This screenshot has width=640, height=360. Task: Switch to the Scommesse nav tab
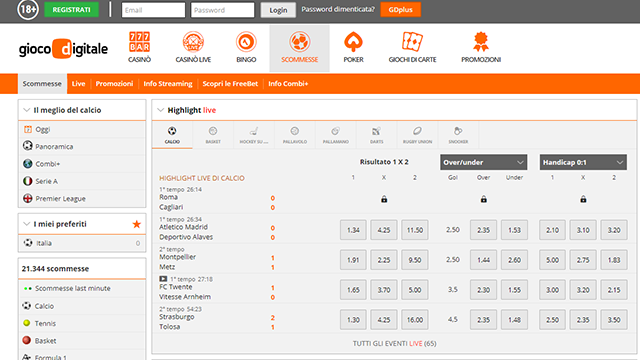(x=42, y=84)
